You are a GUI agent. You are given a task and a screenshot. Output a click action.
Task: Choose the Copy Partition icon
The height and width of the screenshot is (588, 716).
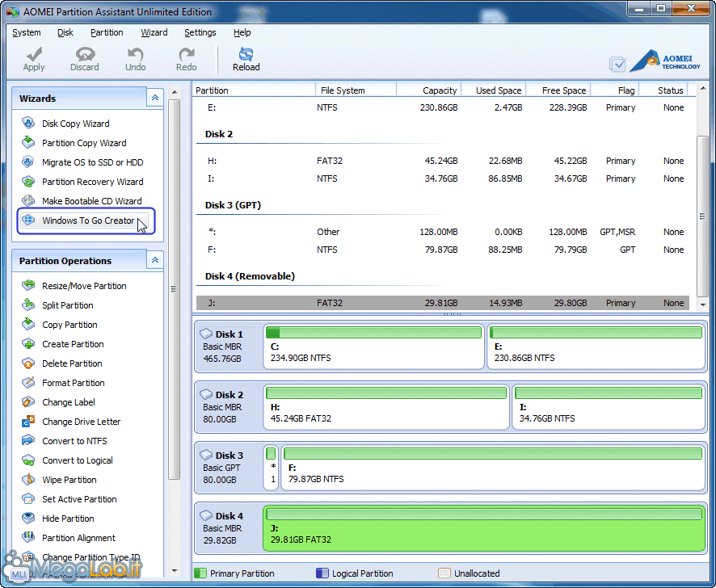[x=28, y=325]
